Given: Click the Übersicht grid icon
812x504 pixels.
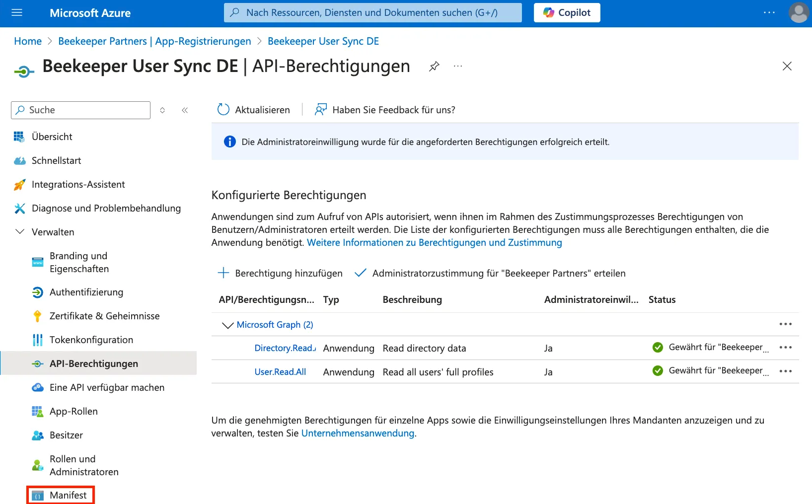Looking at the screenshot, I should coord(19,137).
